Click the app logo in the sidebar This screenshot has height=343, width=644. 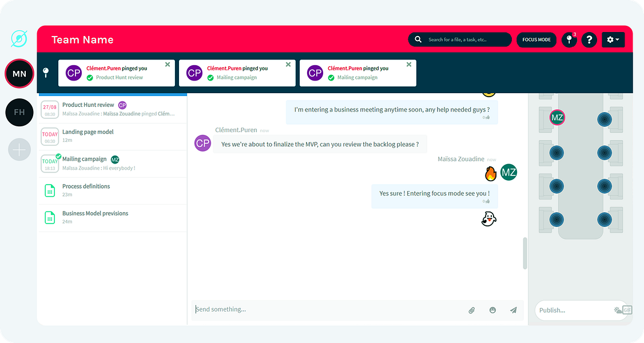[x=19, y=38]
